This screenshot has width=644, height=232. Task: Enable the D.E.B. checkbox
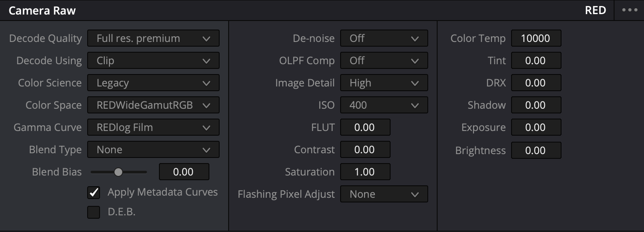(x=94, y=212)
